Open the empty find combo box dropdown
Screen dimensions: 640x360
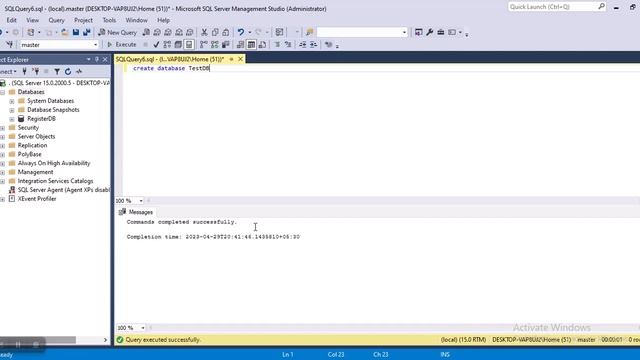pos(404,32)
